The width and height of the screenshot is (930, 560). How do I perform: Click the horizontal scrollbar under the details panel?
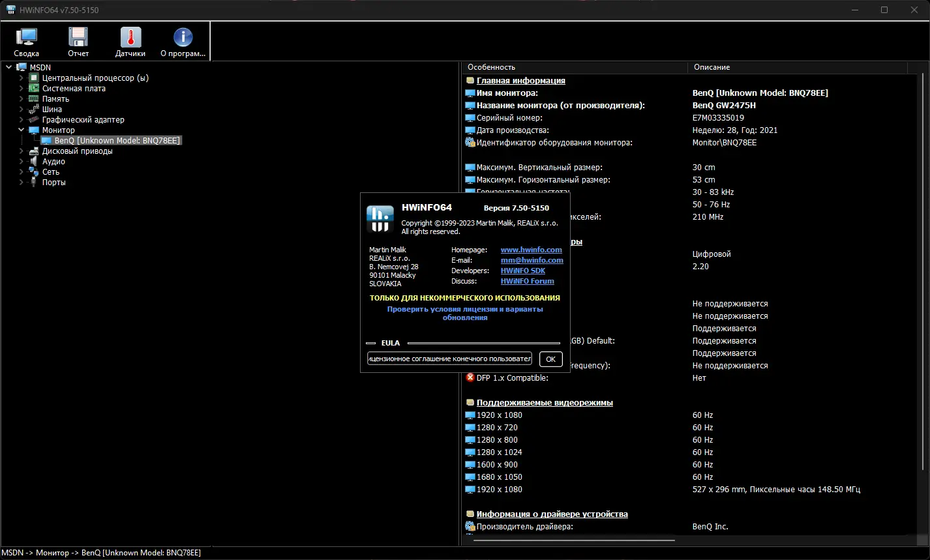(574, 540)
